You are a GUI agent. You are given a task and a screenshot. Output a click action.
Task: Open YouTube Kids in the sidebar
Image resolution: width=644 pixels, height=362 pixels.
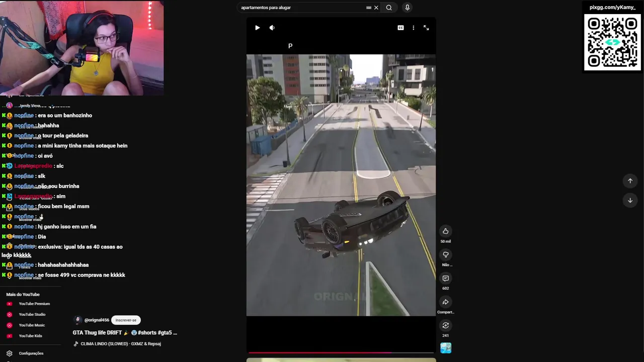[x=30, y=336]
